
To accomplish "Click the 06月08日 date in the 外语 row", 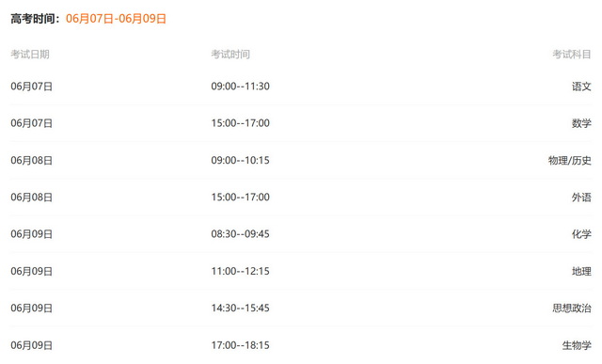I will [31, 197].
